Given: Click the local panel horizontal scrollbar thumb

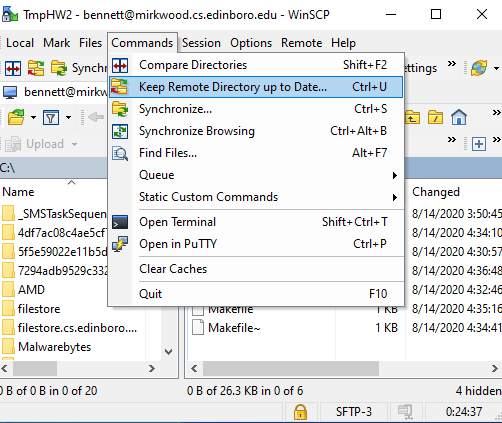Looking at the screenshot, I should point(35,368).
